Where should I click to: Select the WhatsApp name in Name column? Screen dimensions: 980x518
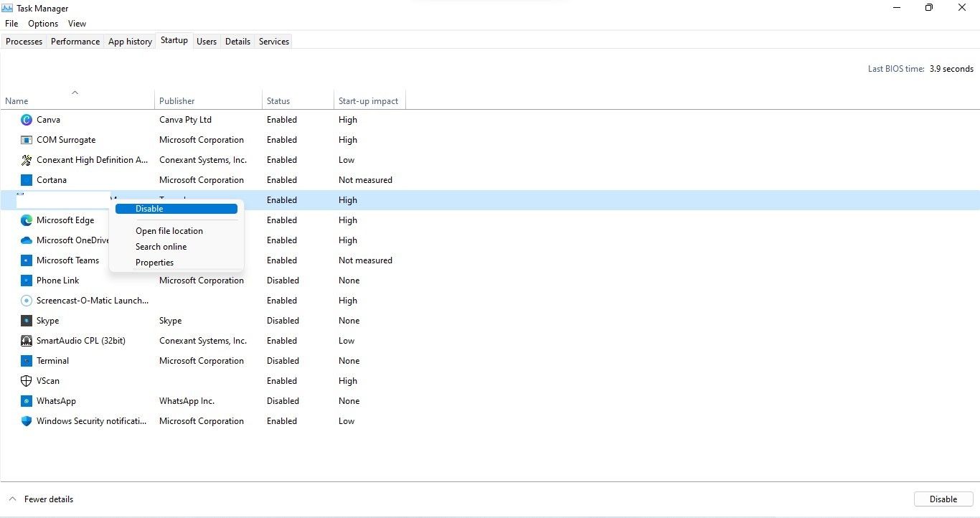[x=56, y=401]
